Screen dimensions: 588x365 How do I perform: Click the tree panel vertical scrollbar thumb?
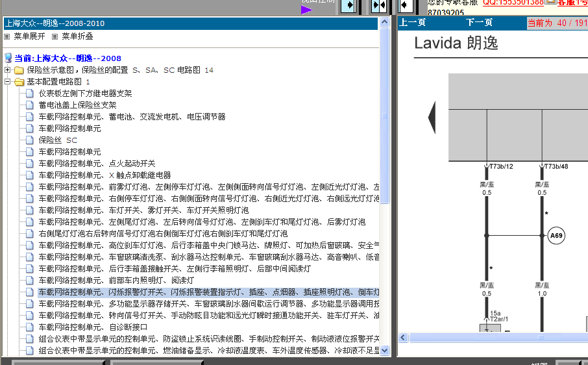tap(384, 116)
